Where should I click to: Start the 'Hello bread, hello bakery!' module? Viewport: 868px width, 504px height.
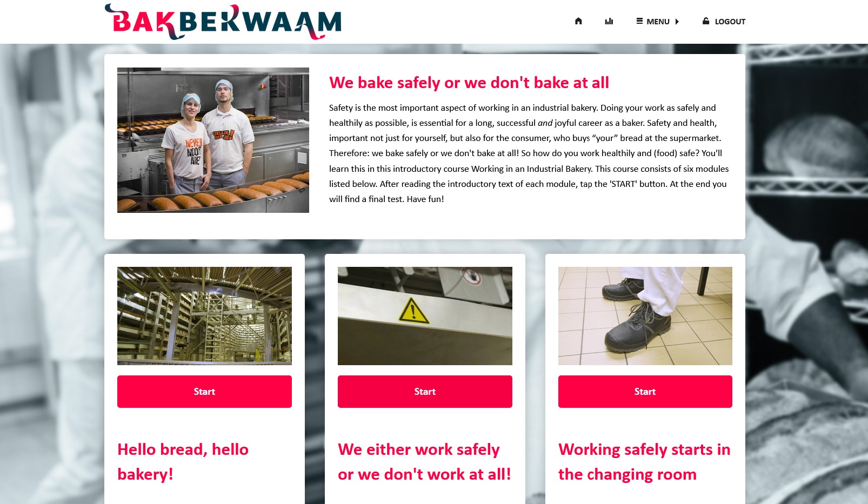tap(204, 392)
